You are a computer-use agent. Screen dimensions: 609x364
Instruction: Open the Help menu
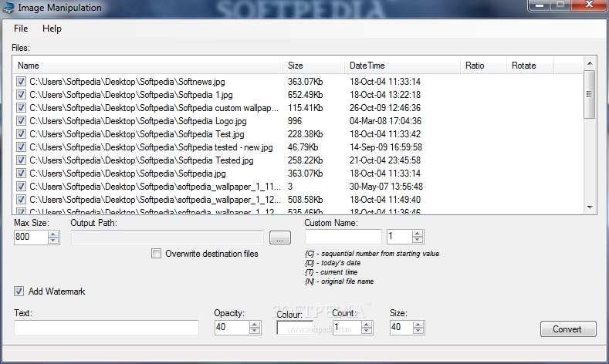(x=52, y=29)
